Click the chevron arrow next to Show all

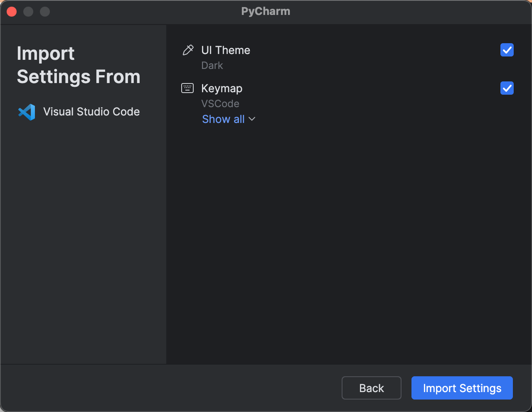[251, 119]
